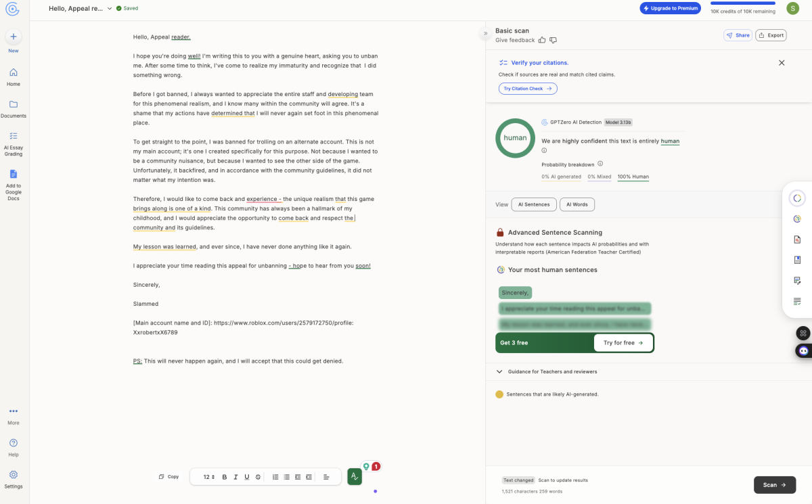Click the Add to Google Docs icon
Screen dimensions: 812x504
14,174
